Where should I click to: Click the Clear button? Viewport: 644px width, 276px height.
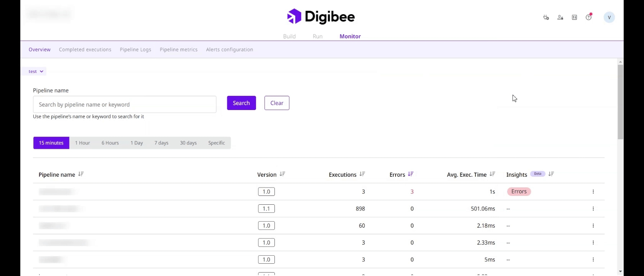(277, 103)
